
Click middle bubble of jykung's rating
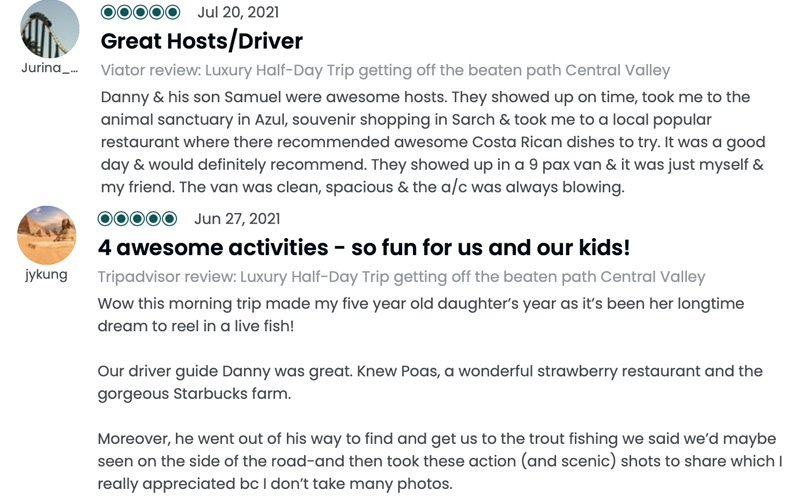pos(137,219)
